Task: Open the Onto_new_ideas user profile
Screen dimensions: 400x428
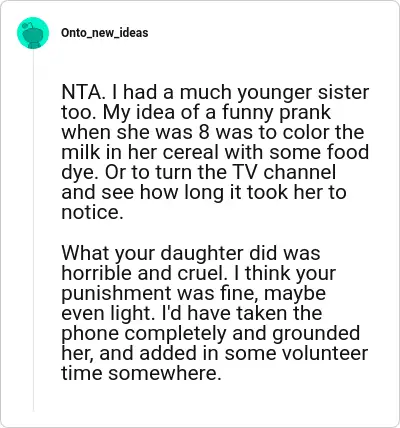Action: coord(105,33)
